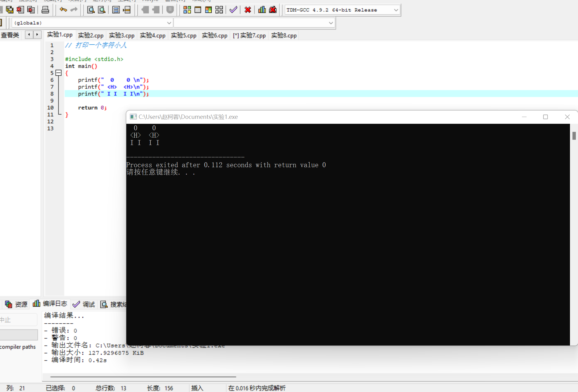Open Replace with the second magnifier icon
Screen dimensions: 578x392
coord(102,10)
